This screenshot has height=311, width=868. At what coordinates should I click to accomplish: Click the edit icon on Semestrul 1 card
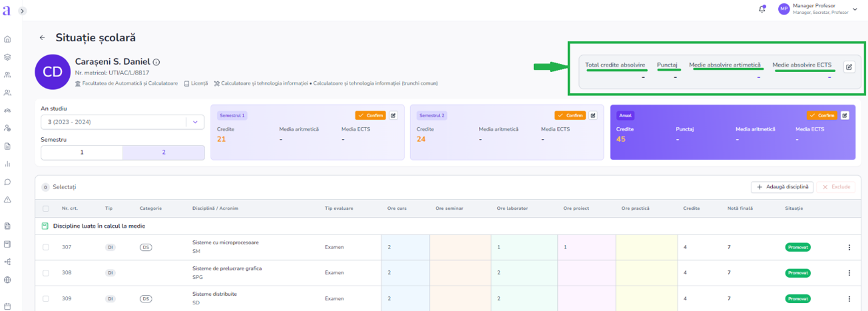click(x=393, y=115)
